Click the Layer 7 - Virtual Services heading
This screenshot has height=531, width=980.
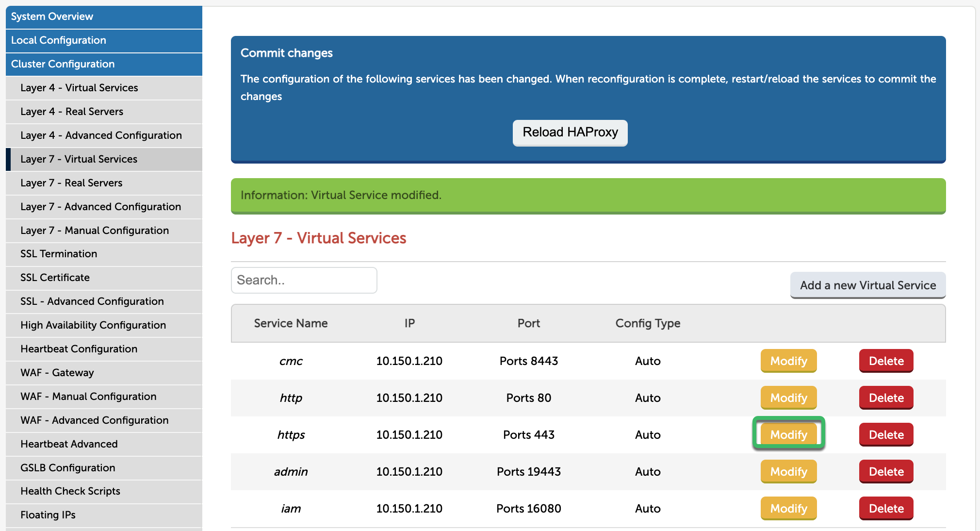tap(318, 238)
